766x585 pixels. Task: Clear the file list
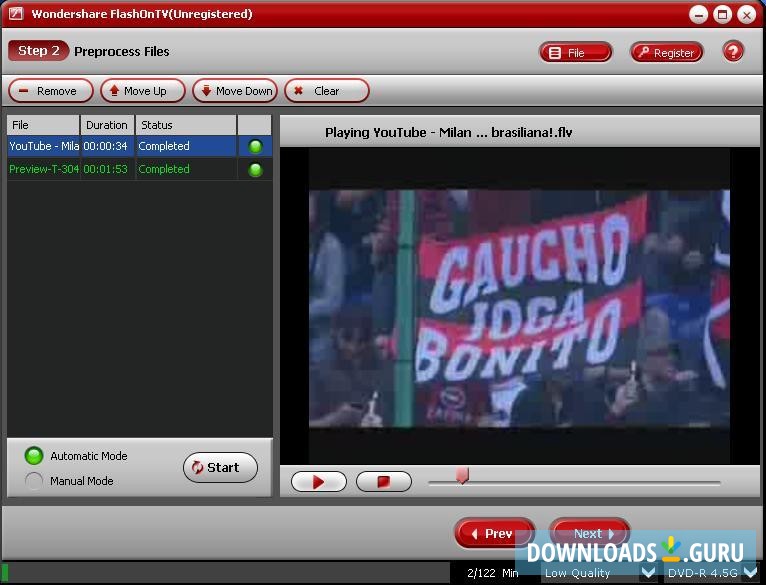click(x=326, y=91)
